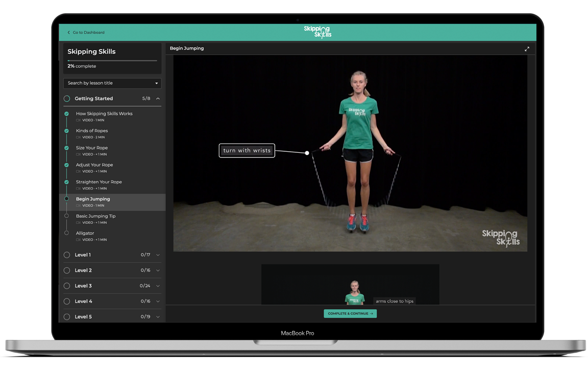Collapse the Getting Started section
This screenshot has height=368, width=588.
158,98
